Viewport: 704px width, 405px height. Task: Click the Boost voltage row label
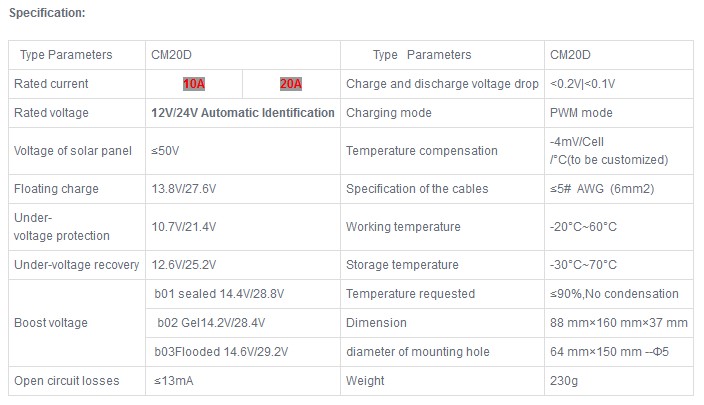(x=51, y=323)
